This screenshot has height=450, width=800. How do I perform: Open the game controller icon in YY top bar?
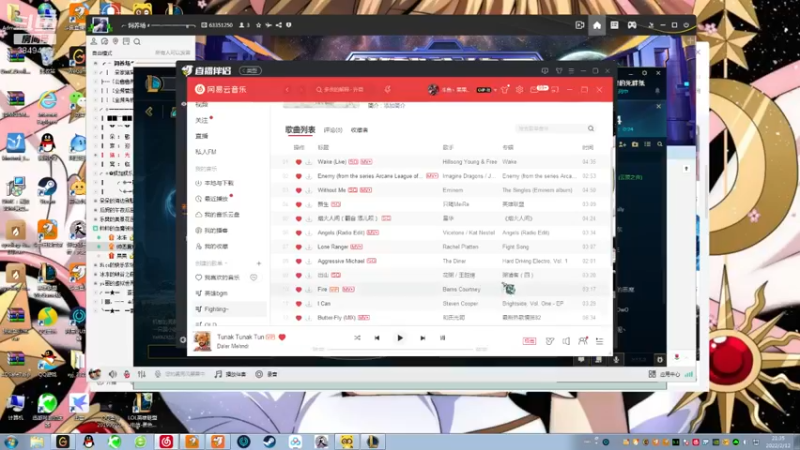point(632,25)
